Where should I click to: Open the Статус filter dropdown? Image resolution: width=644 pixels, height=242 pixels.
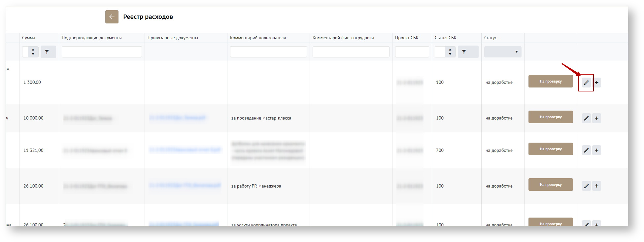502,52
